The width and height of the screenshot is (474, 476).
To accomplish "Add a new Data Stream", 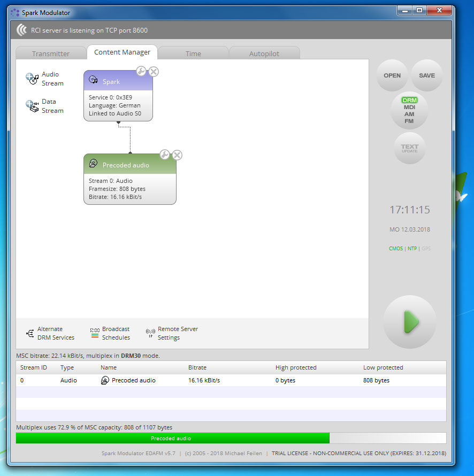I will (x=44, y=106).
